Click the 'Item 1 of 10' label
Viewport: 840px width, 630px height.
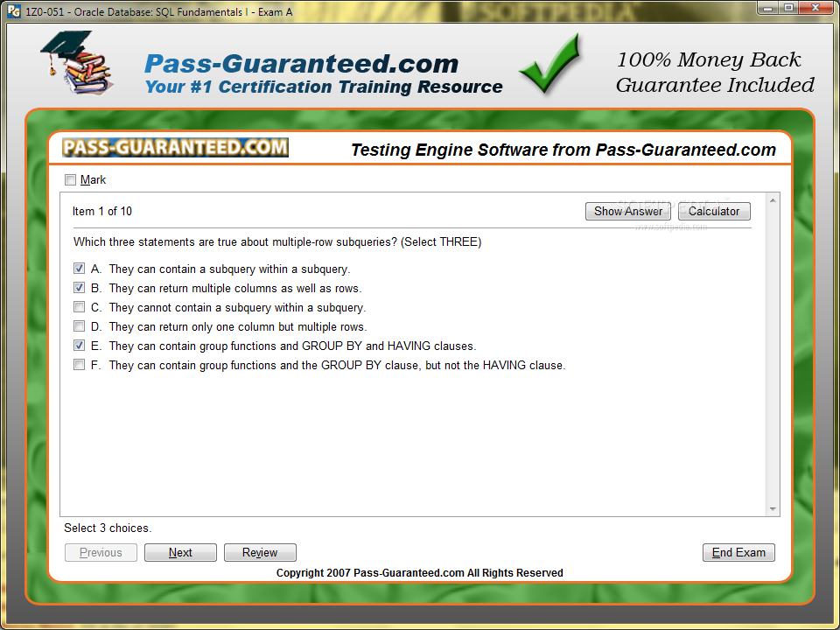[102, 211]
